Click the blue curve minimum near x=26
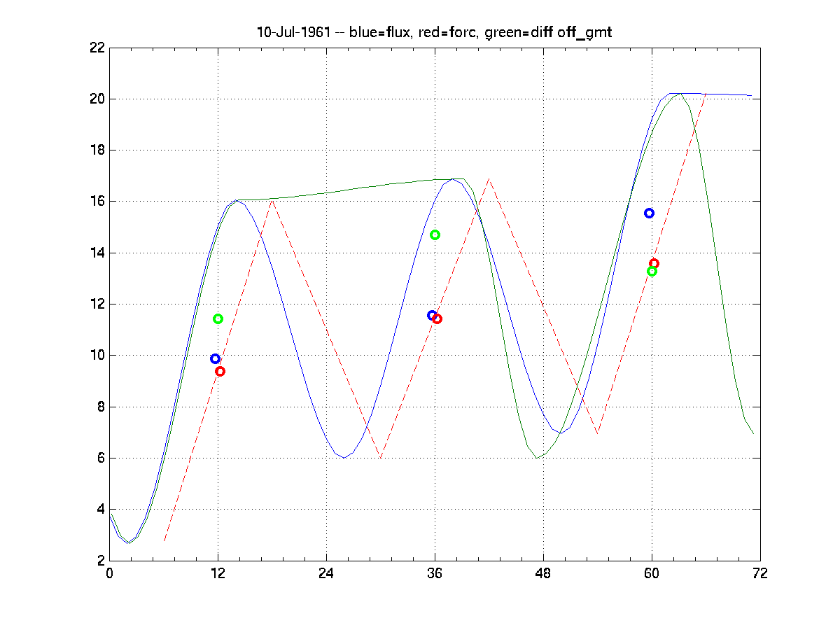 (344, 458)
